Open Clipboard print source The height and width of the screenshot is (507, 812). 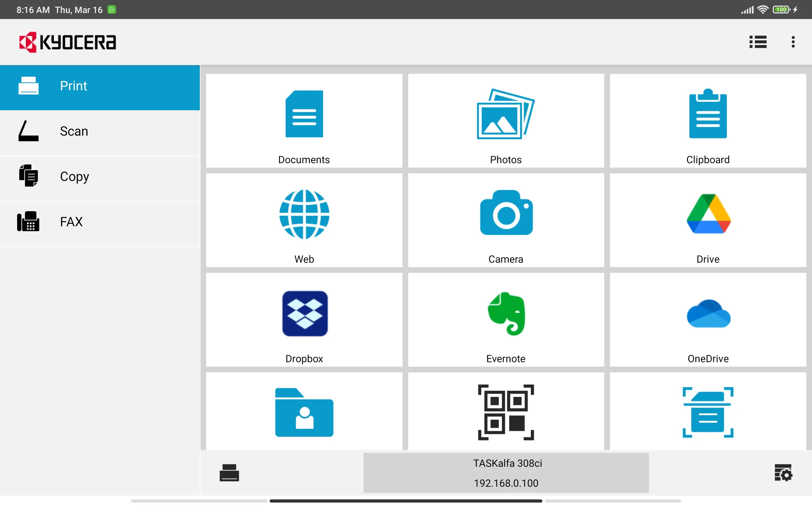pos(708,120)
